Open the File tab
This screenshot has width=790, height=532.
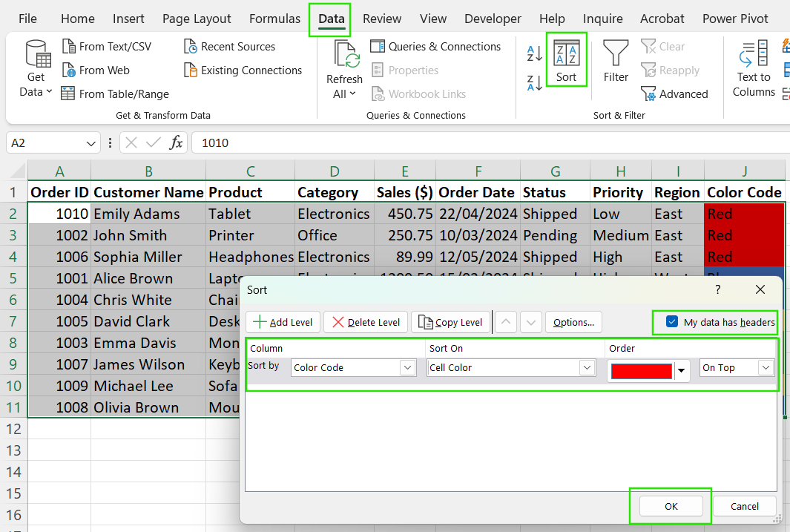point(27,19)
